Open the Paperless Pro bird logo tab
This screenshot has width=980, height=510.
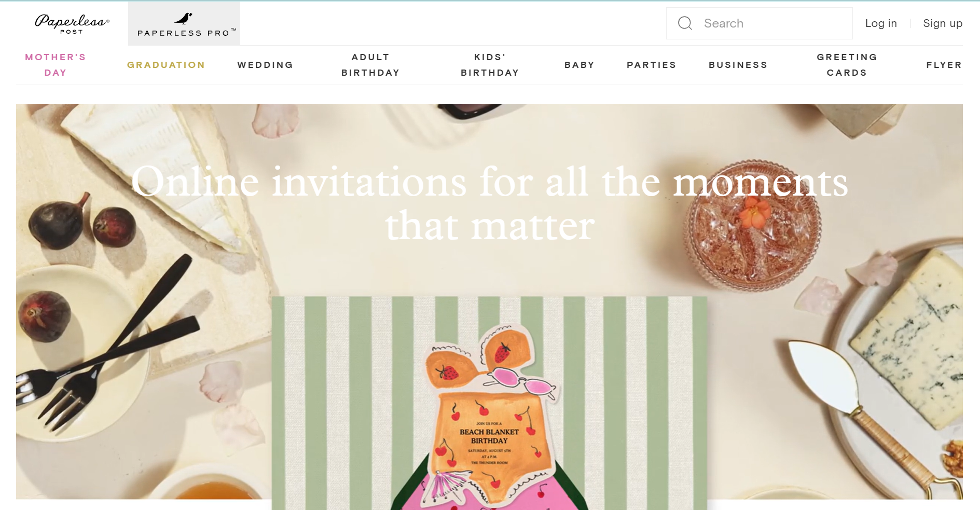(x=184, y=24)
